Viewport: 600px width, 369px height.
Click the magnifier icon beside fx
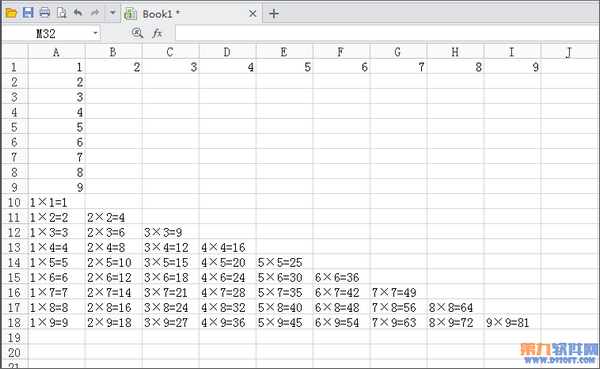click(137, 33)
